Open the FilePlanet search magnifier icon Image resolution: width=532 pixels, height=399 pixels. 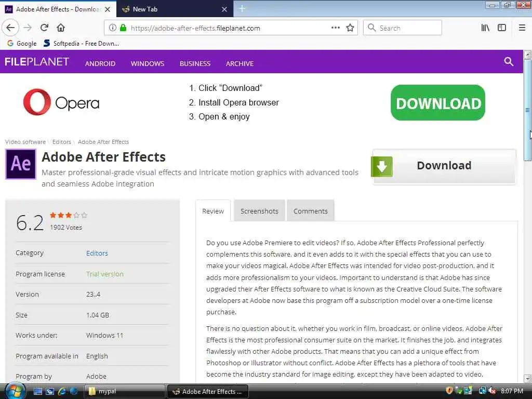point(509,61)
